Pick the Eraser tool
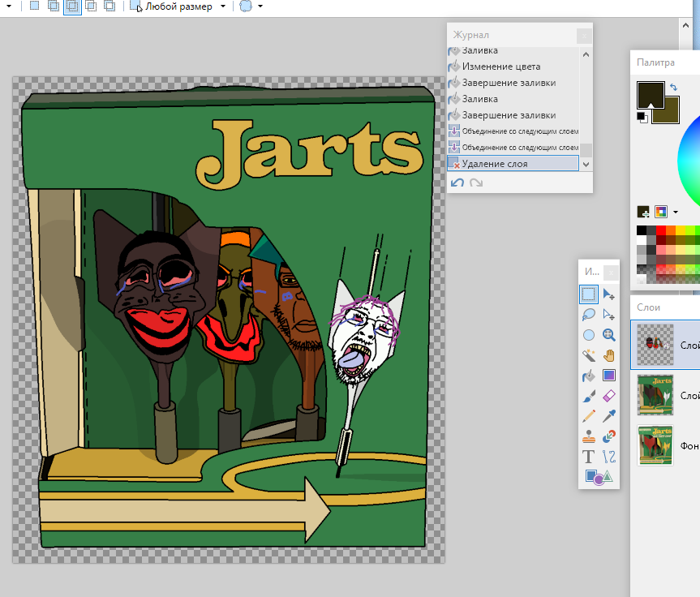 609,396
